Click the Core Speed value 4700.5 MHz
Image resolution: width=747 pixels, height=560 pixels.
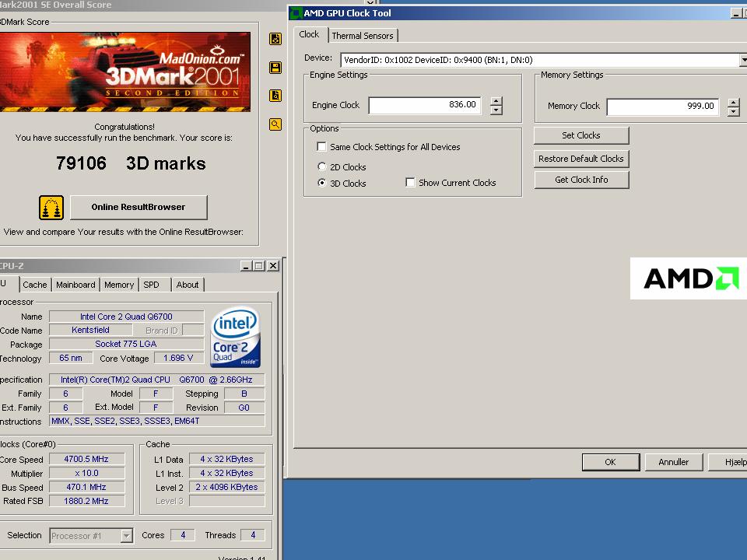coord(86,459)
